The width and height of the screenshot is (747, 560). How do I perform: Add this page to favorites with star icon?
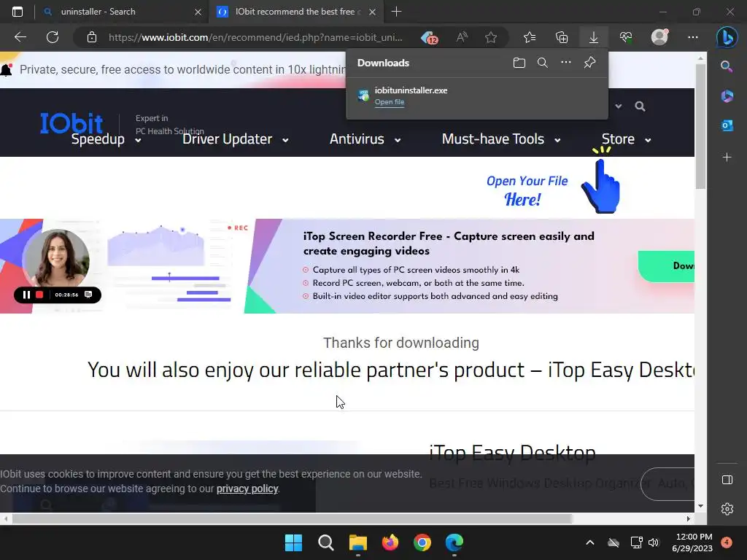[491, 37]
